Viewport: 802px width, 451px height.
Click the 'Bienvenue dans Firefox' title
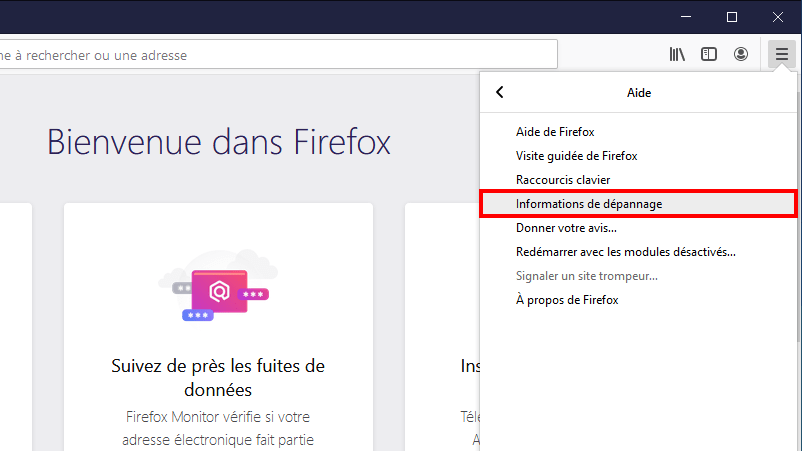pos(219,142)
